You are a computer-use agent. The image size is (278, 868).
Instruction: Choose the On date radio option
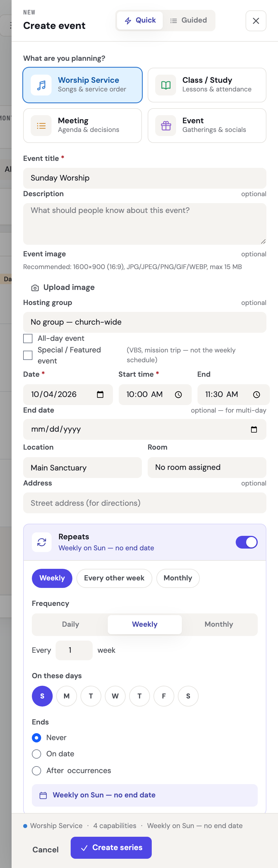36,754
